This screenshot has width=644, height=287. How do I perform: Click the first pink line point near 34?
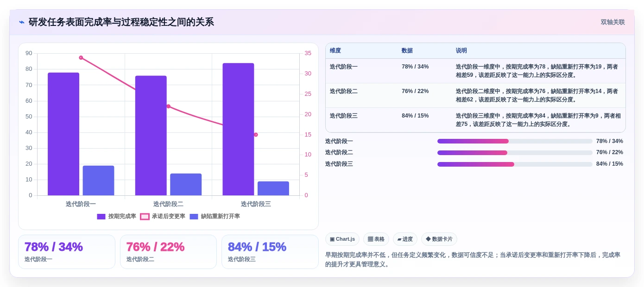click(81, 58)
